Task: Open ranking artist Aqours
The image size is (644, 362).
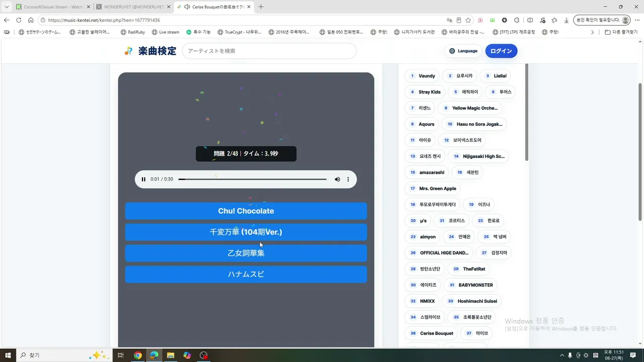Action: pyautogui.click(x=422, y=124)
